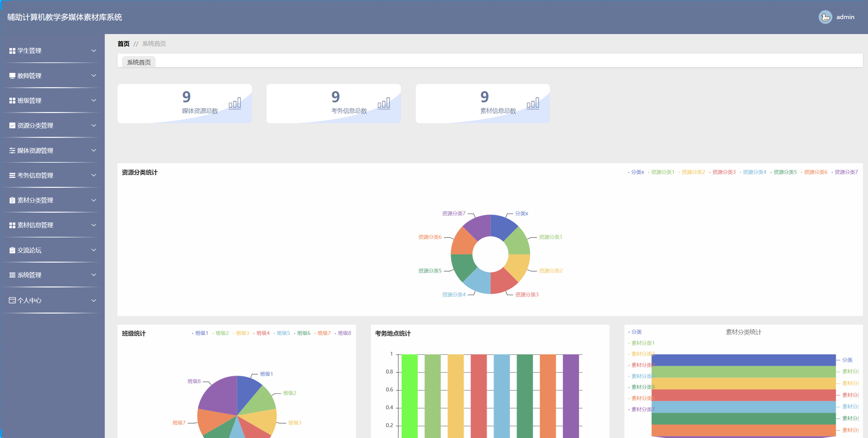This screenshot has width=868, height=438.
Task: Click the 系统管理 menu icon
Action: point(12,275)
